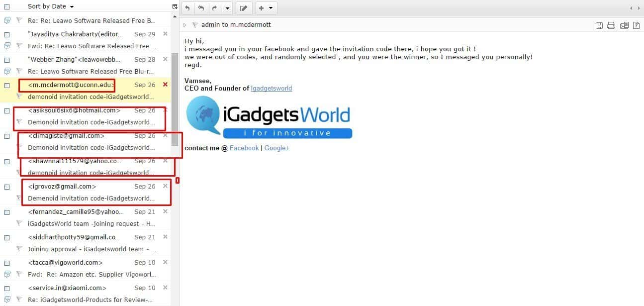Click the Reply All toolbar icon
This screenshot has width=644, height=306.
pos(201,8)
